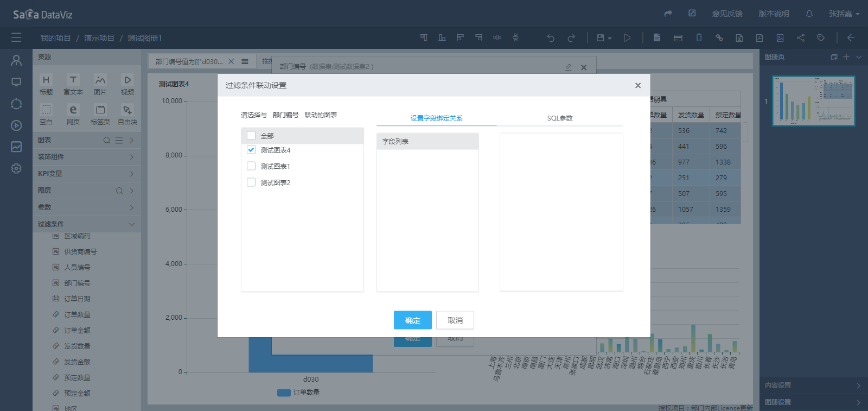Click the redo arrow in toolbar
The height and width of the screenshot is (411, 868).
coord(571,38)
